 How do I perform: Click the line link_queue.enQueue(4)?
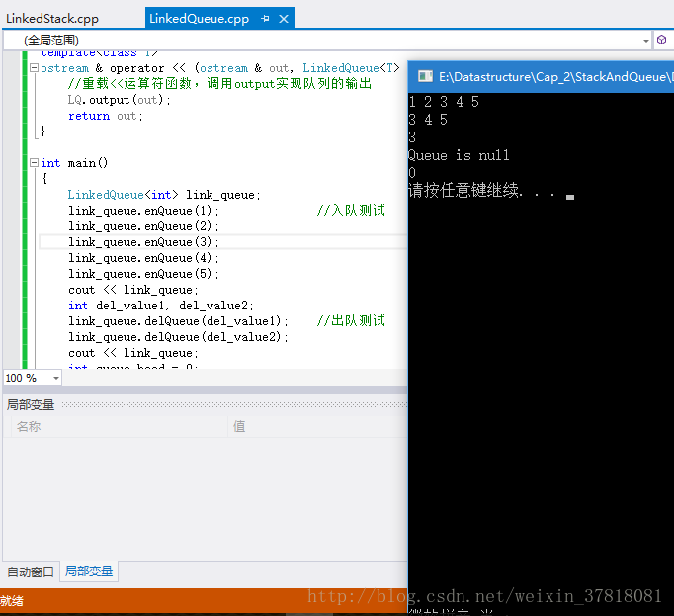143,258
